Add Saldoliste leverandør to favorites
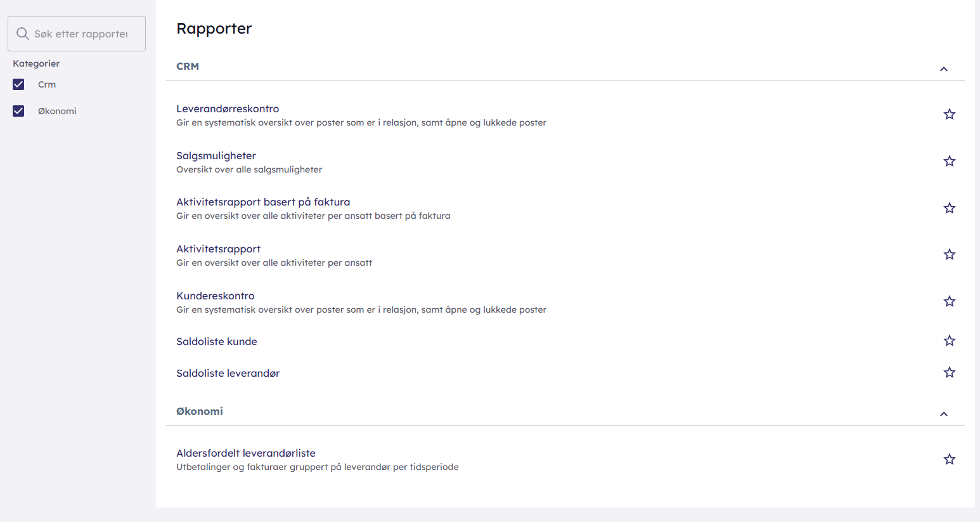This screenshot has height=522, width=980. pyautogui.click(x=949, y=372)
